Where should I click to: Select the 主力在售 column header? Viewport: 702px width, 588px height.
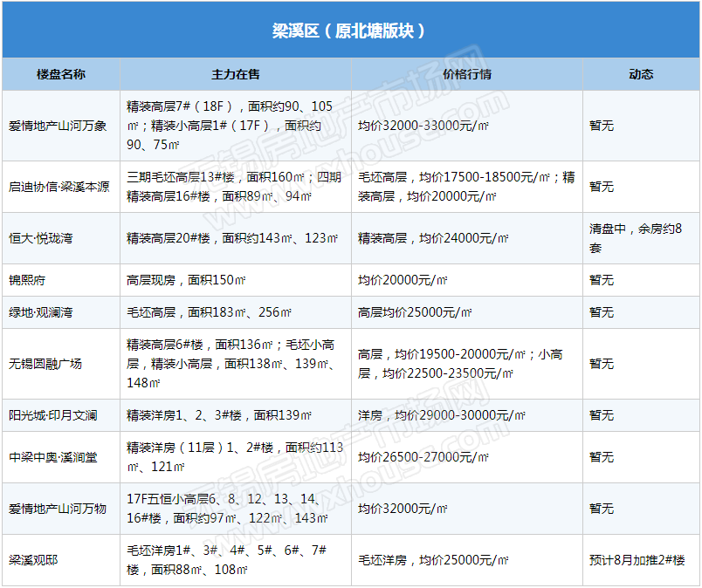click(236, 74)
